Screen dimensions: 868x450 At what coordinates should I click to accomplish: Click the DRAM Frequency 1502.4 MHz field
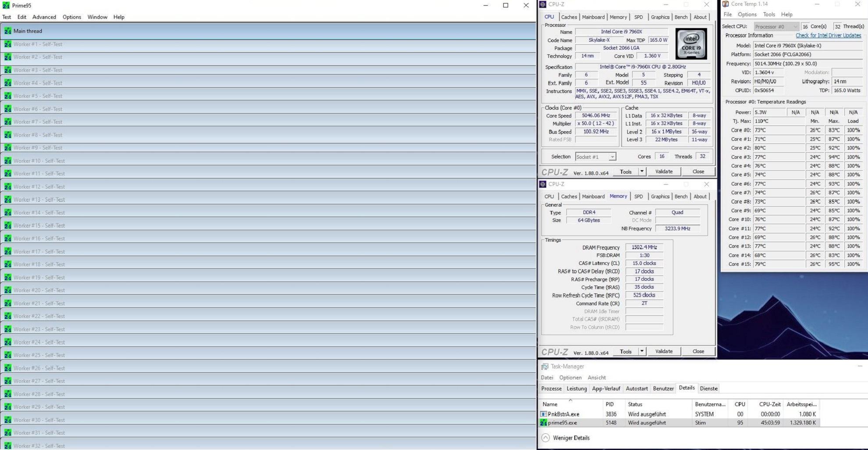[x=644, y=247]
